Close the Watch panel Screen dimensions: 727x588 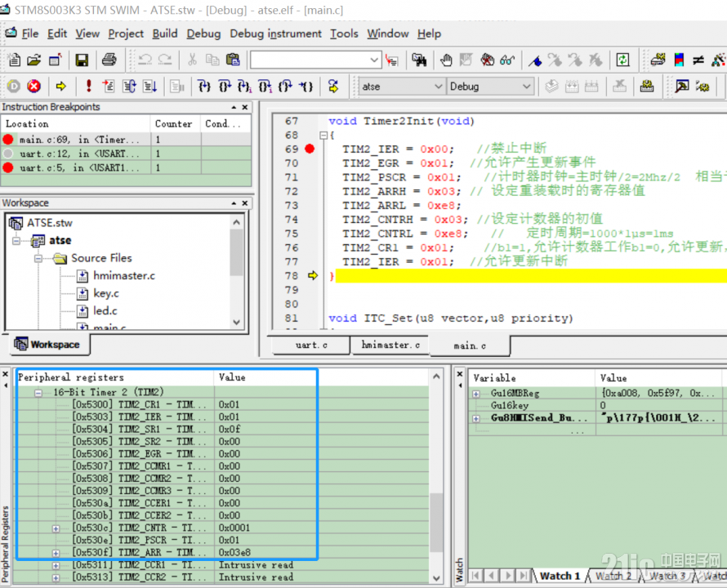click(x=459, y=374)
